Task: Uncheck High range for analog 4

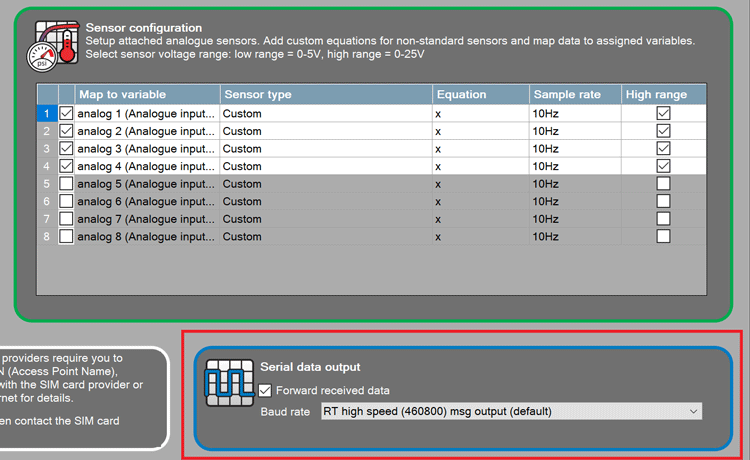Action: pos(663,166)
